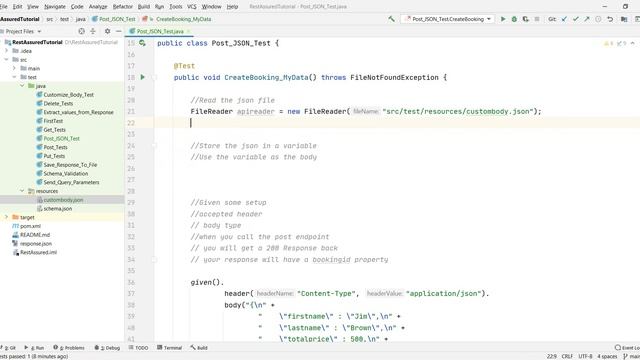Select custombody.json in the resources folder
This screenshot has width=640, height=360.
63,200
